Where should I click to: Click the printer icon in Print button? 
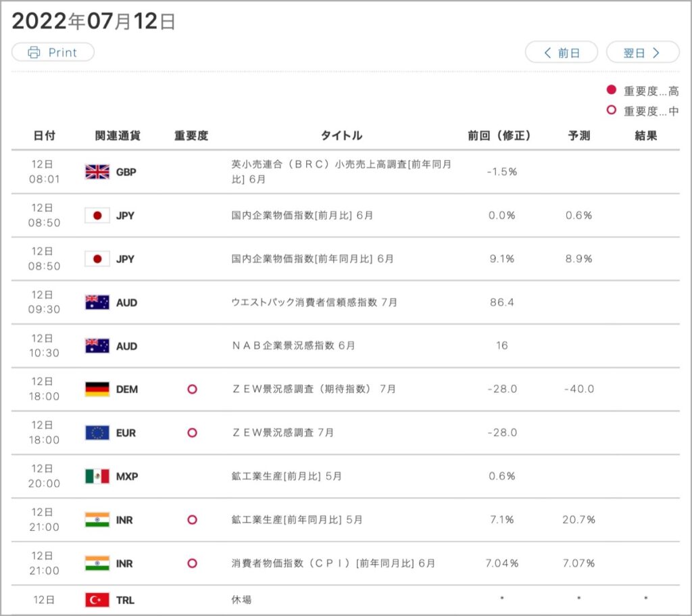coord(34,52)
